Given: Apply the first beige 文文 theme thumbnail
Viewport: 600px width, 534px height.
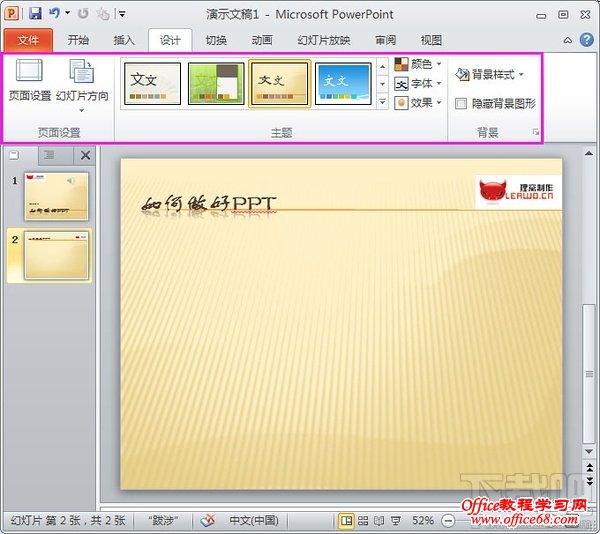Looking at the screenshot, I should (x=152, y=83).
